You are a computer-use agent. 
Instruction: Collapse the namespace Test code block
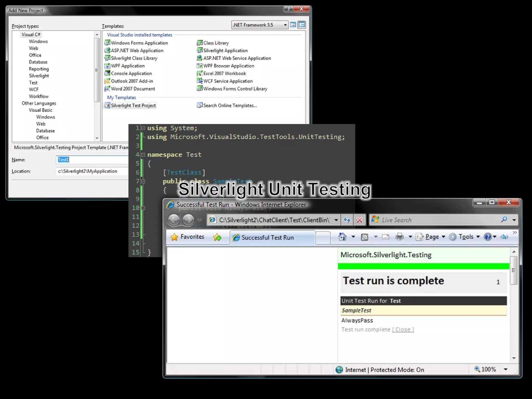point(143,155)
